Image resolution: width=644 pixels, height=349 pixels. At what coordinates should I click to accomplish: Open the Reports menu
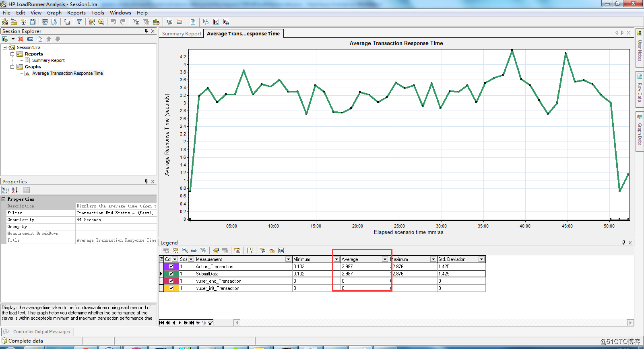click(x=76, y=13)
